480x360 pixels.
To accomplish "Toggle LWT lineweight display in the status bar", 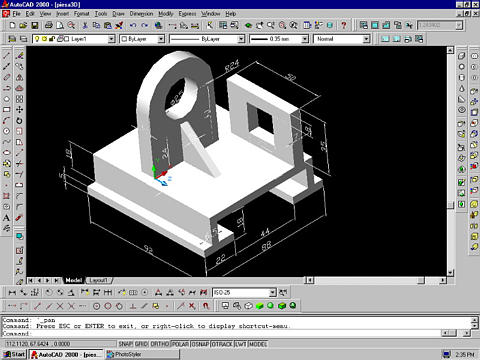I will 241,344.
